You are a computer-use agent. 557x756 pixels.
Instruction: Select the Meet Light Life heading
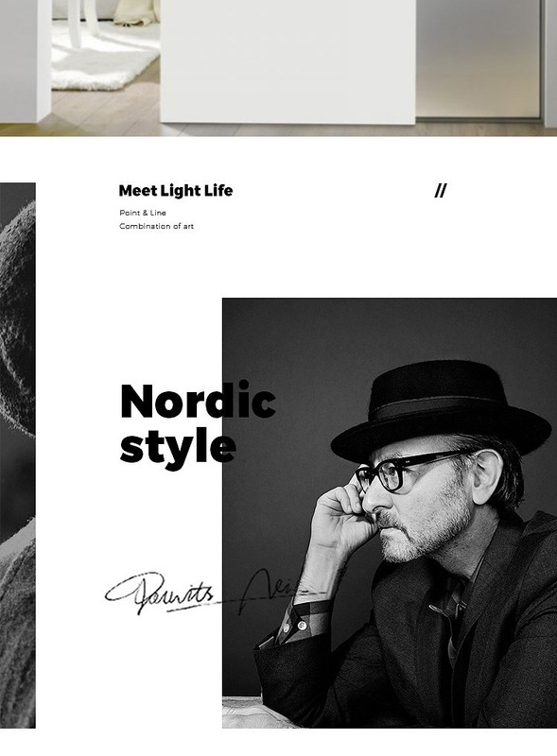[x=176, y=191]
